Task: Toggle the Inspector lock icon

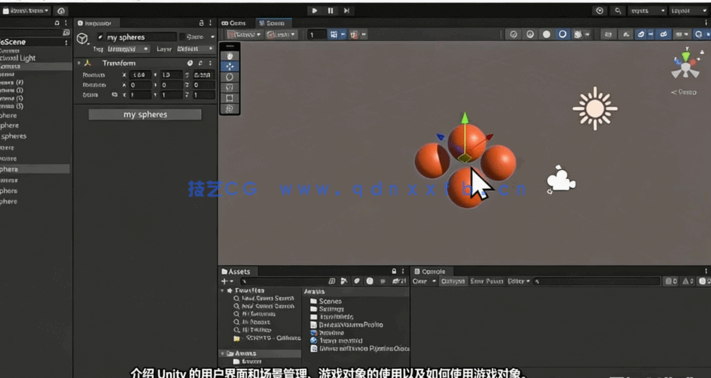Action: click(201, 23)
